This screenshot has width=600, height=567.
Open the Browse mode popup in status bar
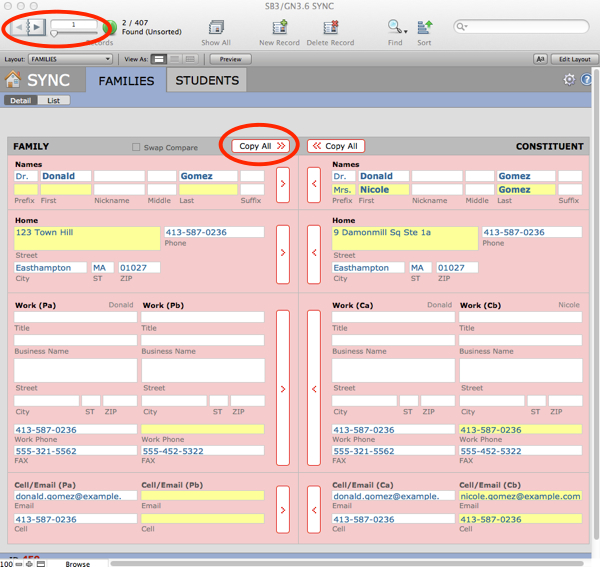coord(78,563)
